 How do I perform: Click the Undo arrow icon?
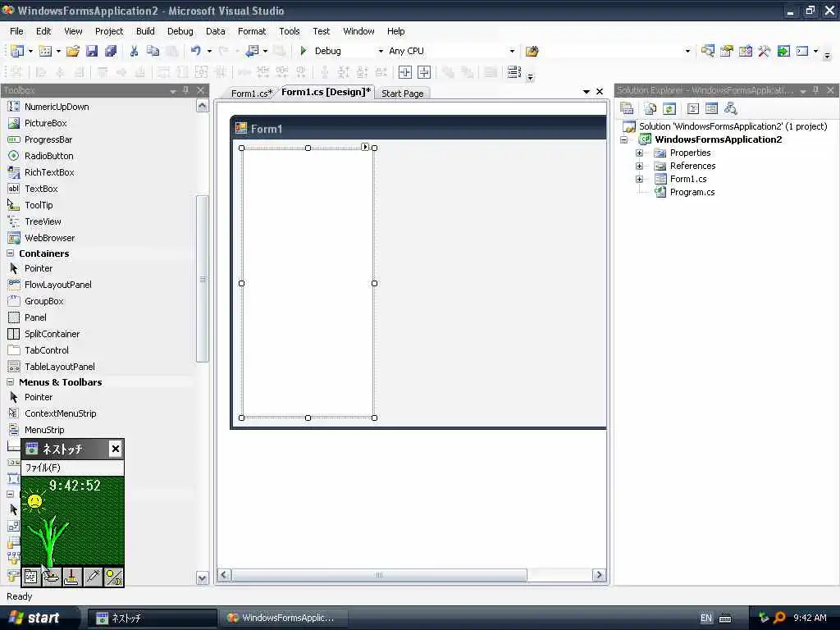[195, 51]
